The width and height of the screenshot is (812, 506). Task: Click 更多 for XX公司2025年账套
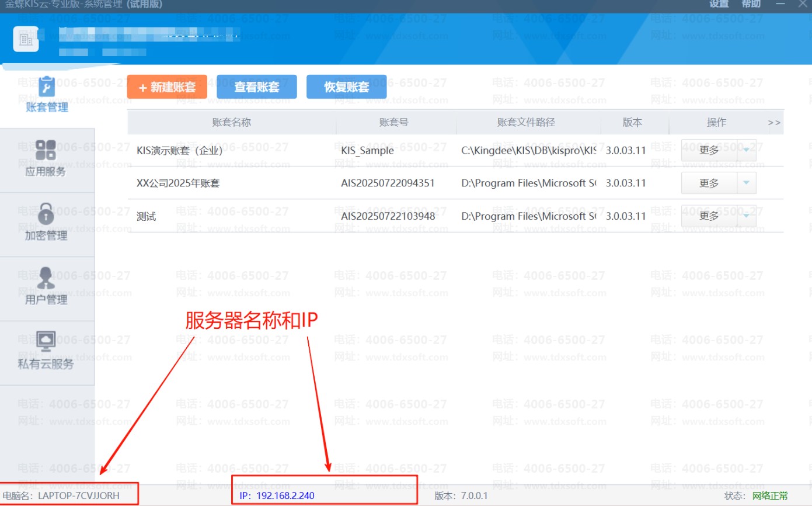click(x=709, y=183)
